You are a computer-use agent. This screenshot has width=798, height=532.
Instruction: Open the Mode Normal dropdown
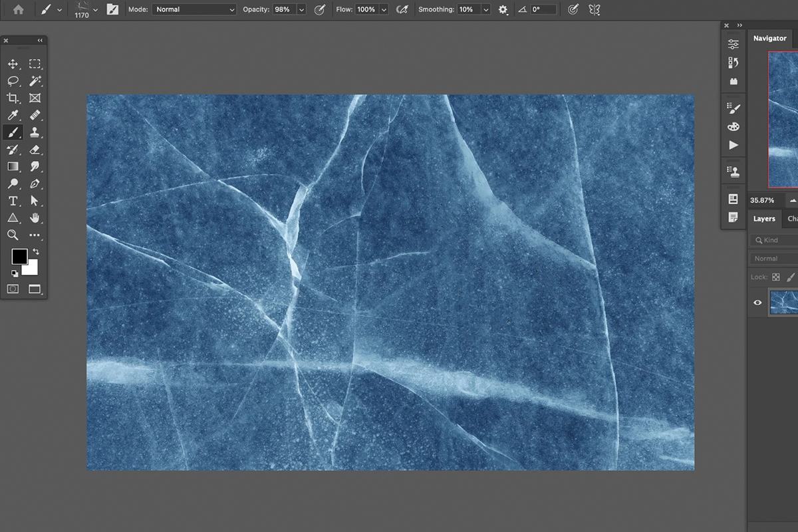click(194, 10)
